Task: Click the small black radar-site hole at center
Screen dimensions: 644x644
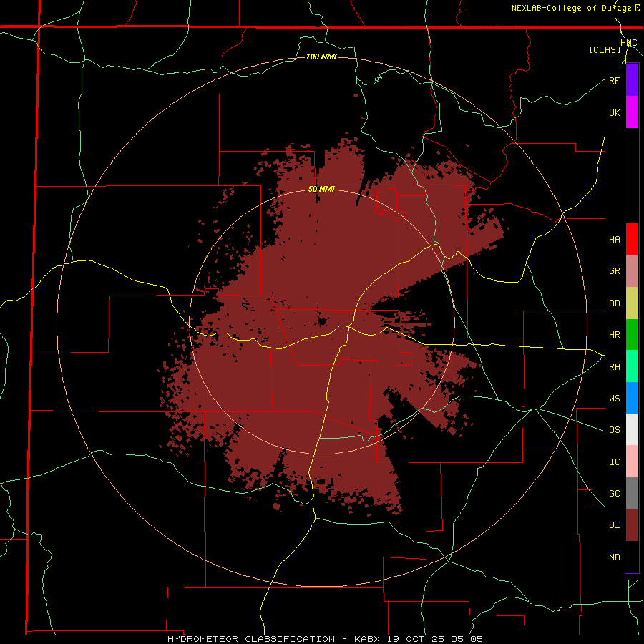Action: (323, 321)
